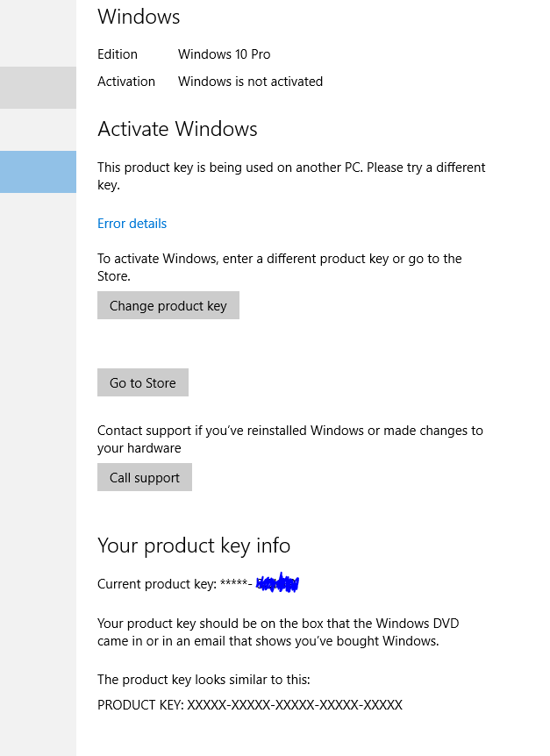
Task: Select the sample PRODUCT KEY format line
Action: pyautogui.click(x=250, y=704)
